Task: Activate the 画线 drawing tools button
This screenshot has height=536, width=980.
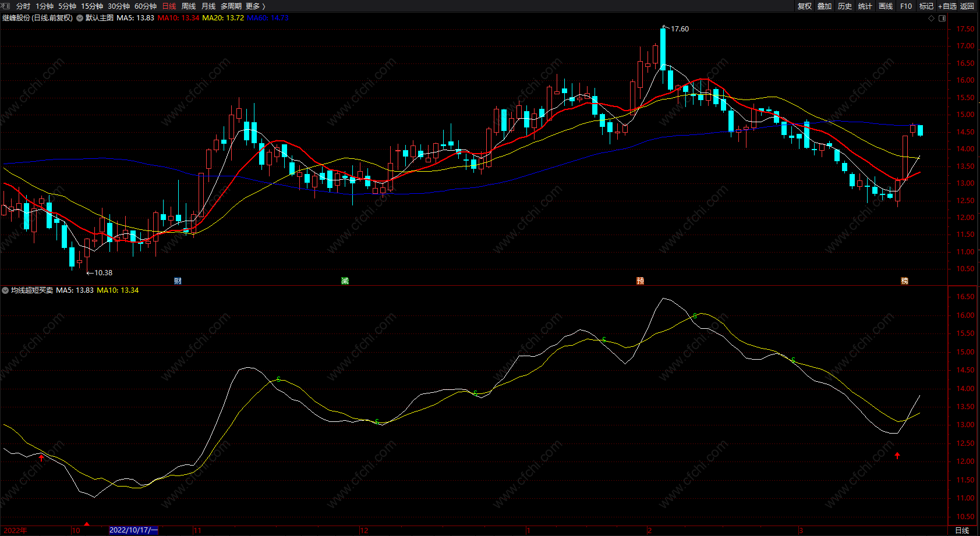Action: coord(886,6)
